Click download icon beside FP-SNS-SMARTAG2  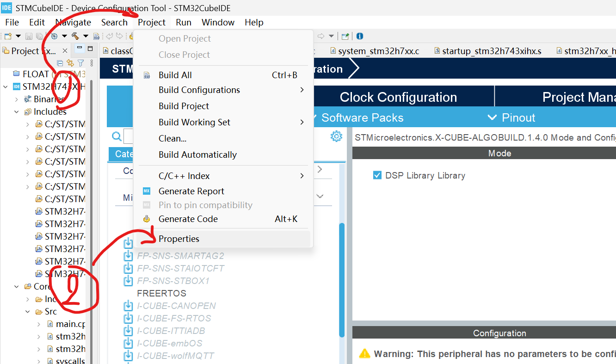(129, 256)
